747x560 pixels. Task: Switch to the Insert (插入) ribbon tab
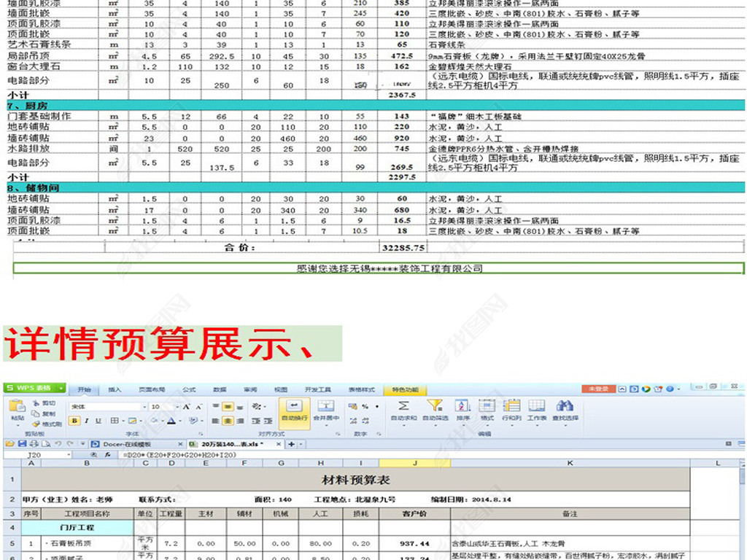[x=115, y=389]
